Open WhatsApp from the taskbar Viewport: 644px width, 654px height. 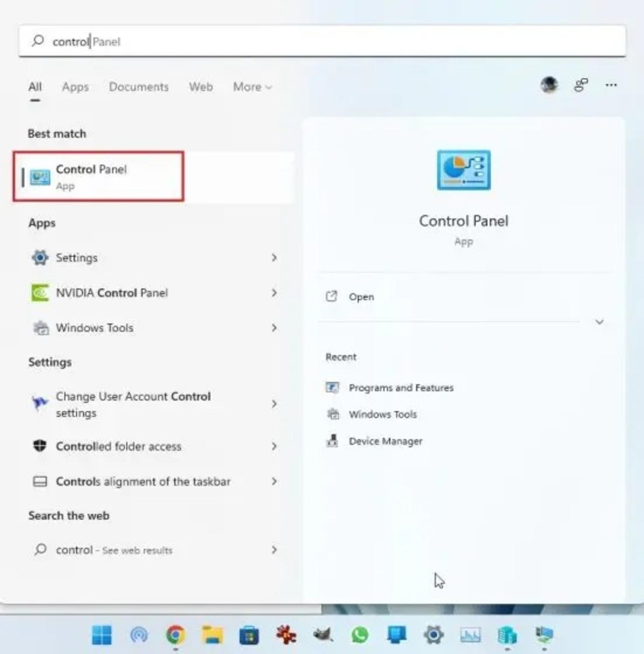360,635
